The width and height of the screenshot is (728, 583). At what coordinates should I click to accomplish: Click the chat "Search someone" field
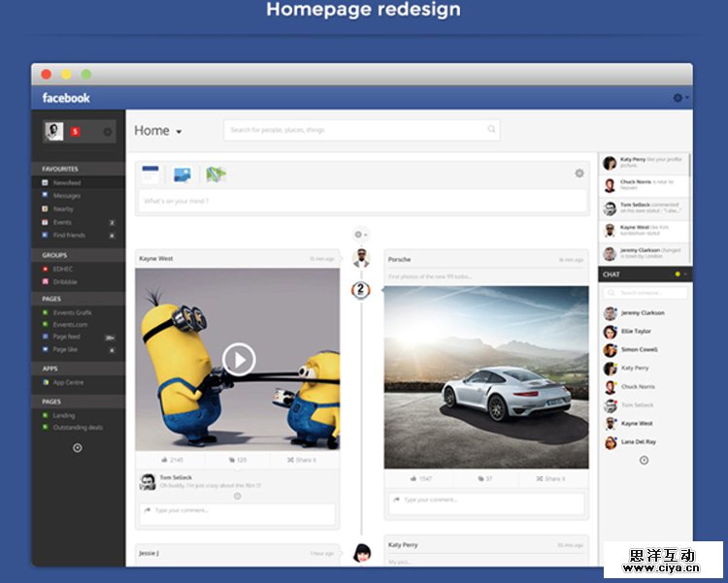tap(645, 292)
